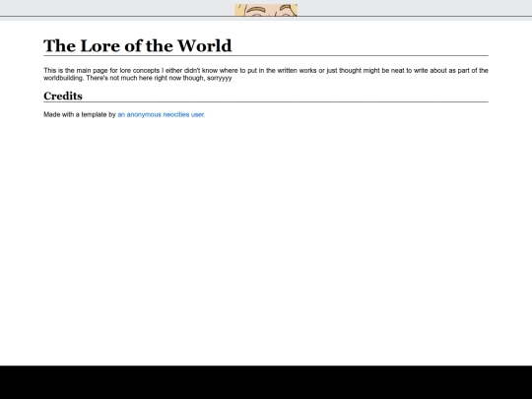The height and width of the screenshot is (399, 532).
Task: Click the word "anonymous" in the credits link
Action: [x=144, y=114]
